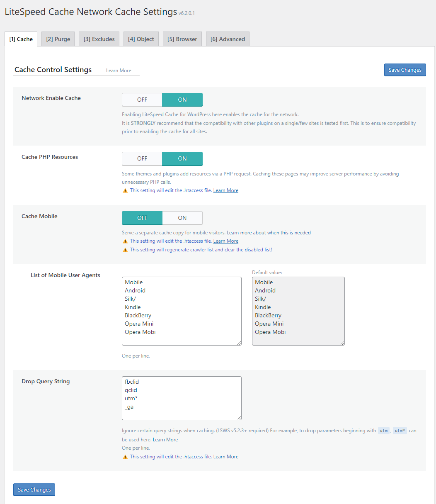Open Learn More after 'can be used here.'
436x504 pixels.
point(165,440)
